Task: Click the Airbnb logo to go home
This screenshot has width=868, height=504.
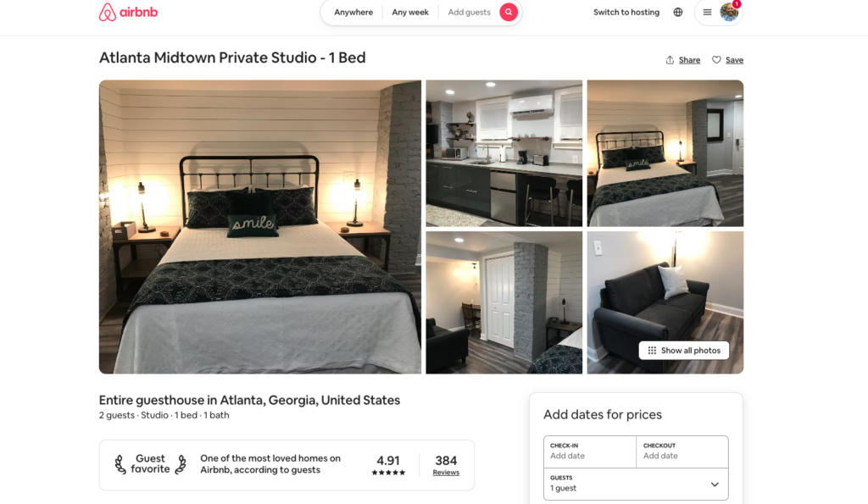Action: click(x=129, y=12)
